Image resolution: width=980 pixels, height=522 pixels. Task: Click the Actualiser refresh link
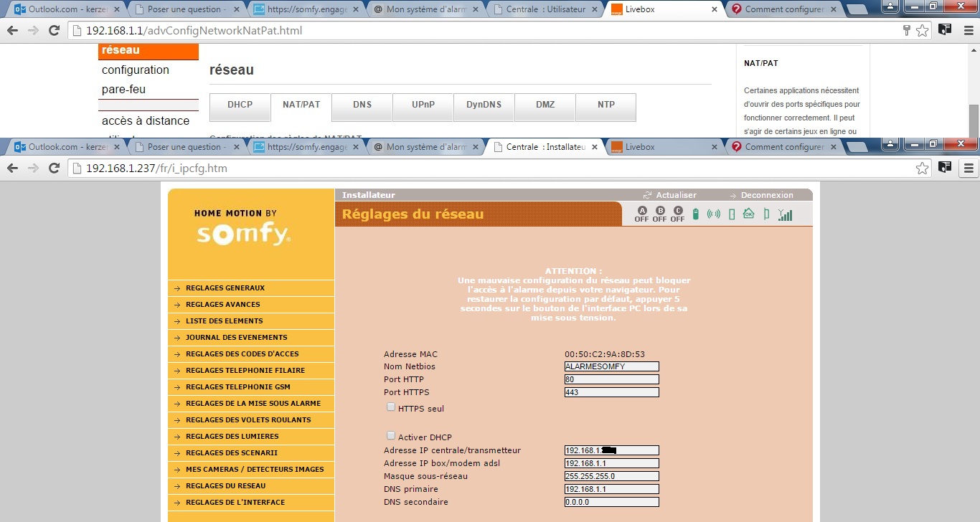[x=675, y=195]
